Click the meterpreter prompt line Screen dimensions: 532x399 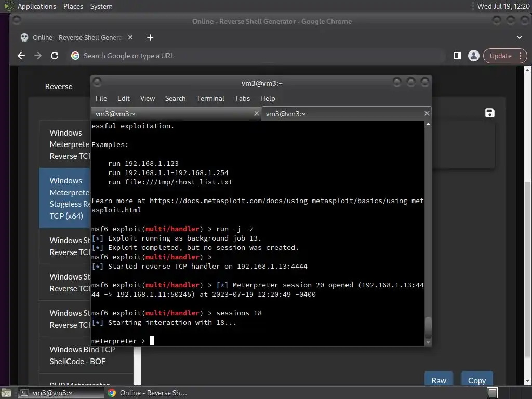122,341
